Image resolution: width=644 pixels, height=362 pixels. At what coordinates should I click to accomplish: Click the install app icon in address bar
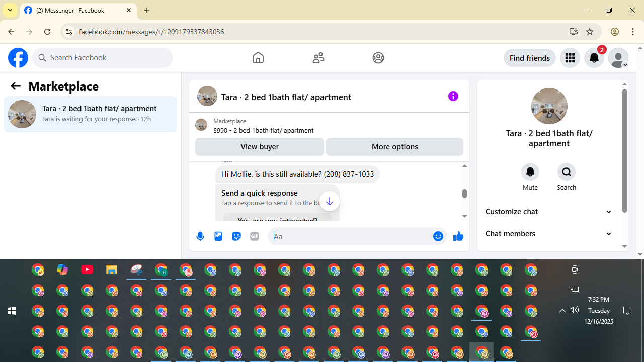tap(573, 32)
